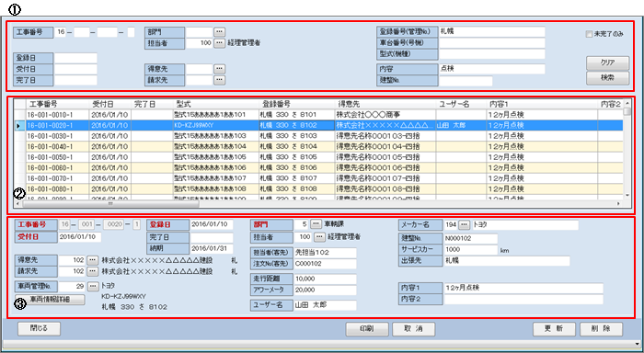Open lookup for 担当者 in search panel
The height and width of the screenshot is (353, 644).
[x=220, y=42]
